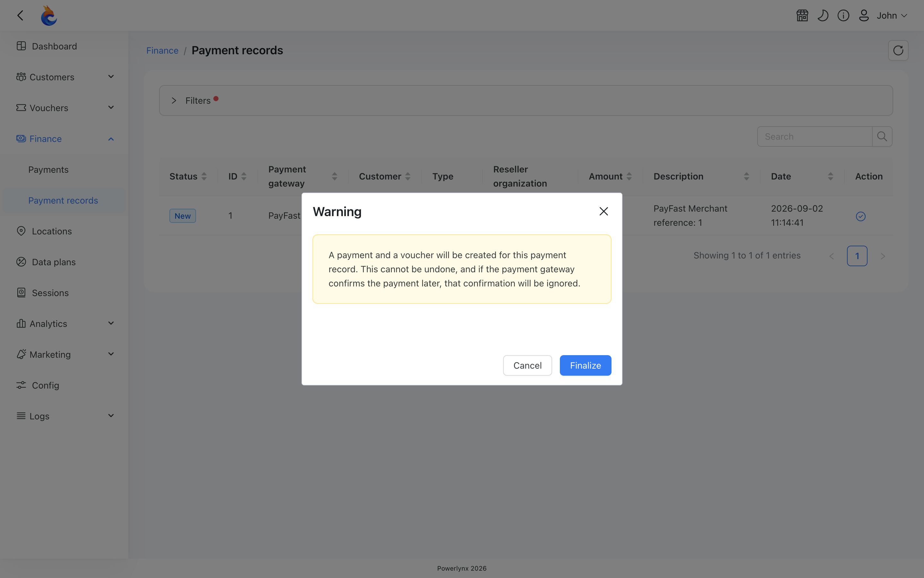
Task: Go to the next page arrow
Action: [x=883, y=256]
